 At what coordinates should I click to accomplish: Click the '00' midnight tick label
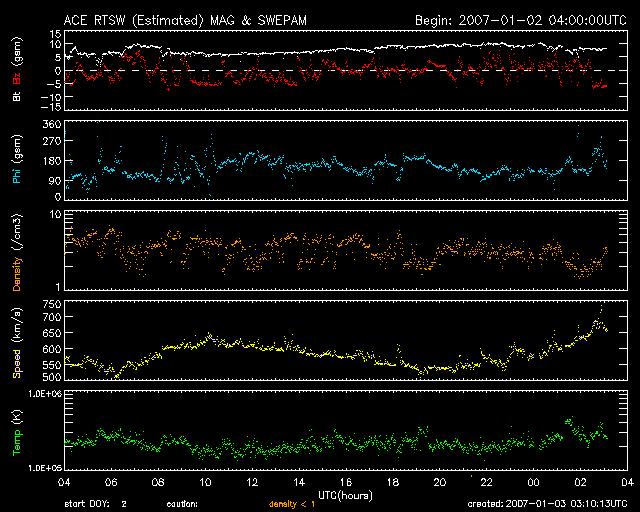click(x=533, y=482)
